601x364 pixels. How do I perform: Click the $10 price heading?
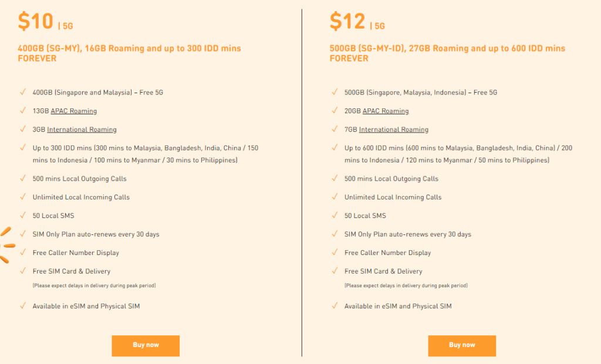pyautogui.click(x=35, y=21)
